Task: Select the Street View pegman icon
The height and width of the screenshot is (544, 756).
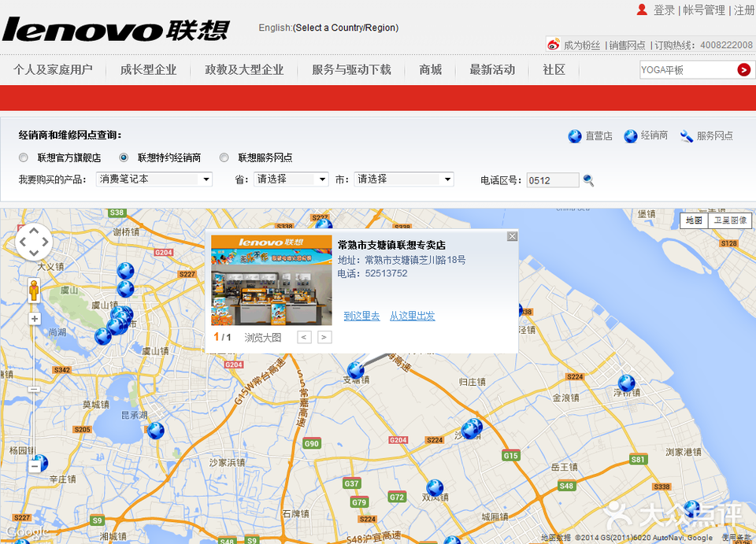Action: pos(34,291)
